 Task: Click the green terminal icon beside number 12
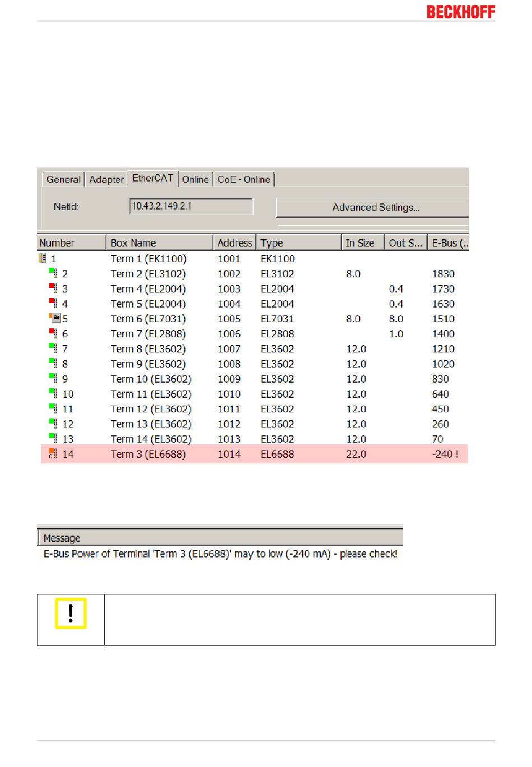(53, 424)
